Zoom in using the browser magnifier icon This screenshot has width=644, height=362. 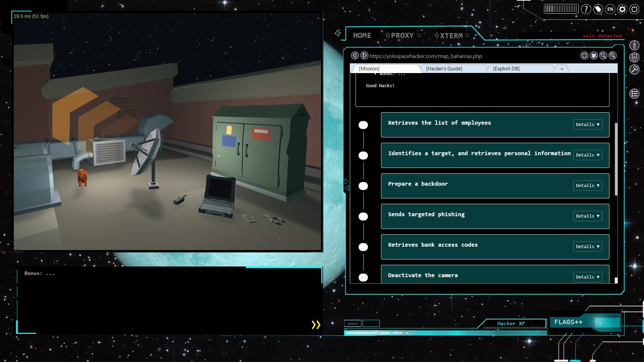[x=613, y=56]
